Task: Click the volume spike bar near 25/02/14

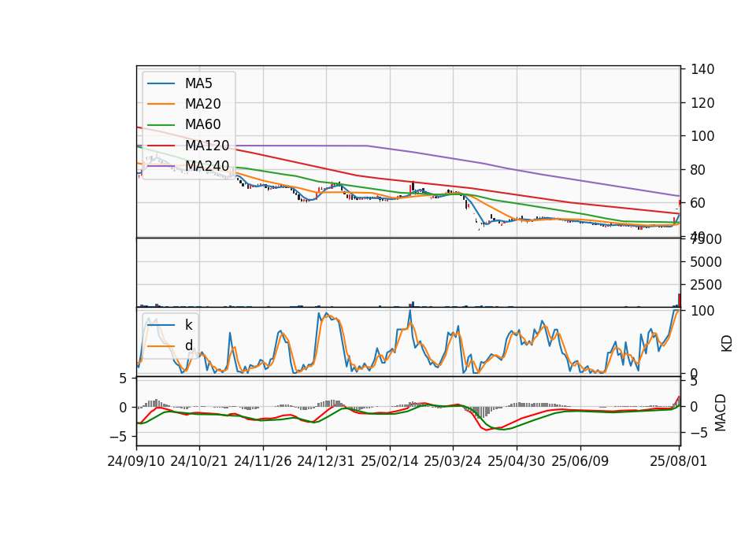Action: pos(413,304)
